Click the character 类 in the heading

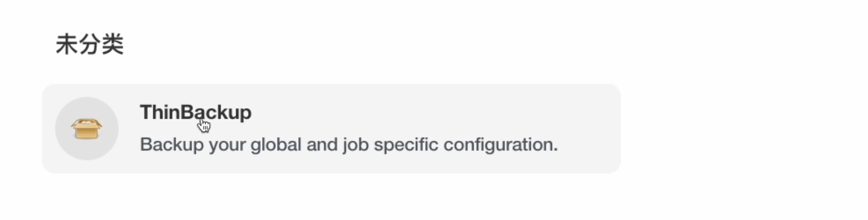[113, 44]
